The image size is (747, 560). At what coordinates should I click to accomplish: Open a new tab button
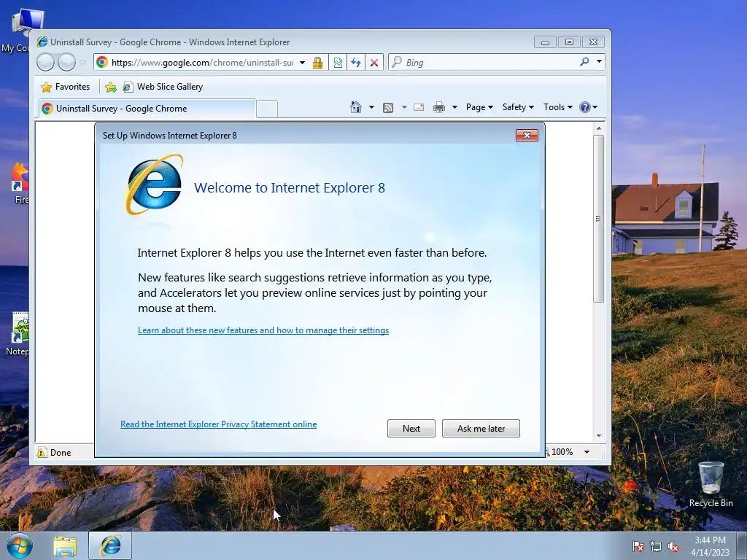267,109
